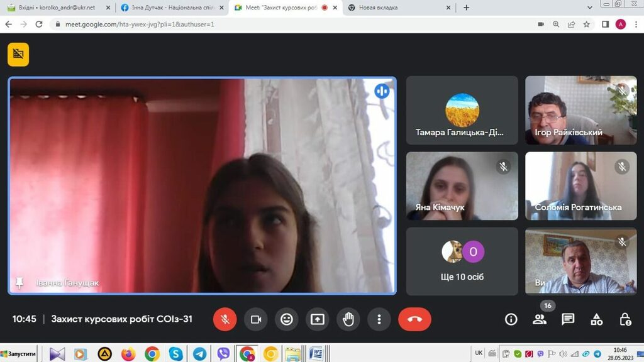The width and height of the screenshot is (644, 362).
Task: Turn on microphone with red mic button
Action: pos(225,319)
